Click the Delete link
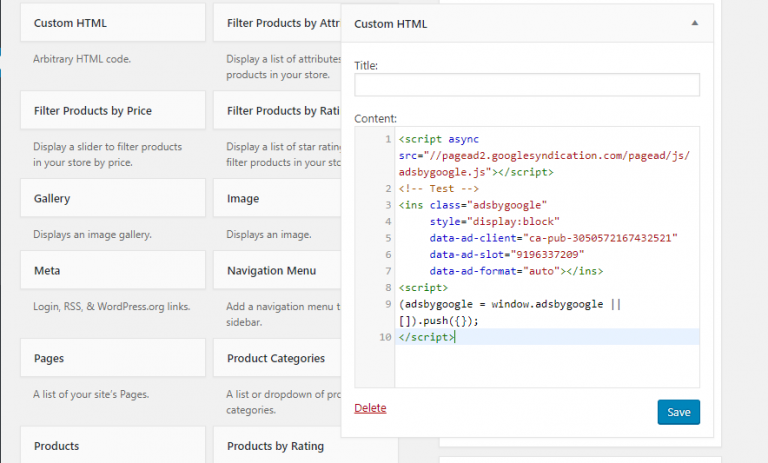Screen dimensions: 768x463 (370, 408)
